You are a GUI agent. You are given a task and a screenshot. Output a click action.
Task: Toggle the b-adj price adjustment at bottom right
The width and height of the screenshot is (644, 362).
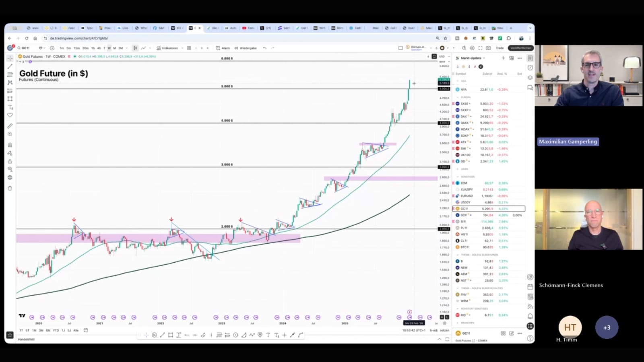(x=434, y=330)
